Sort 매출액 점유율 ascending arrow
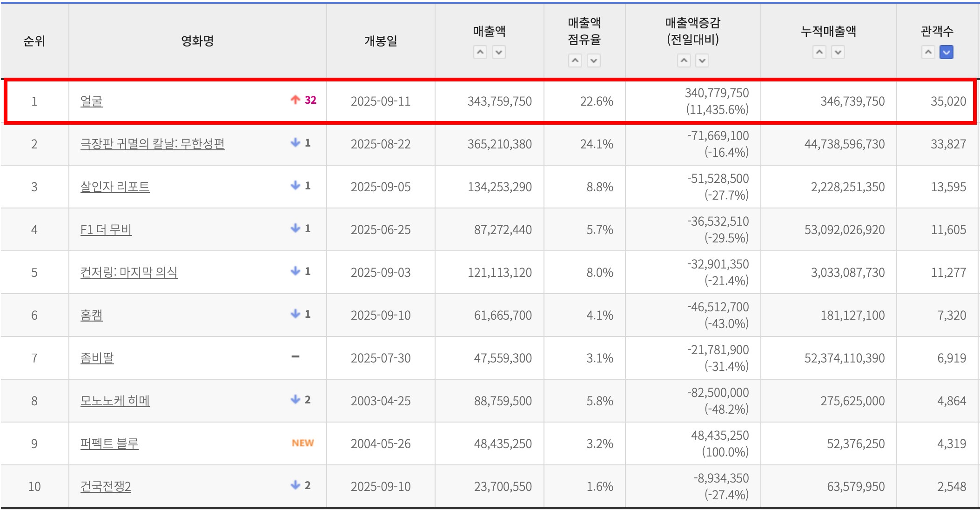This screenshot has height=510, width=980. click(x=575, y=60)
